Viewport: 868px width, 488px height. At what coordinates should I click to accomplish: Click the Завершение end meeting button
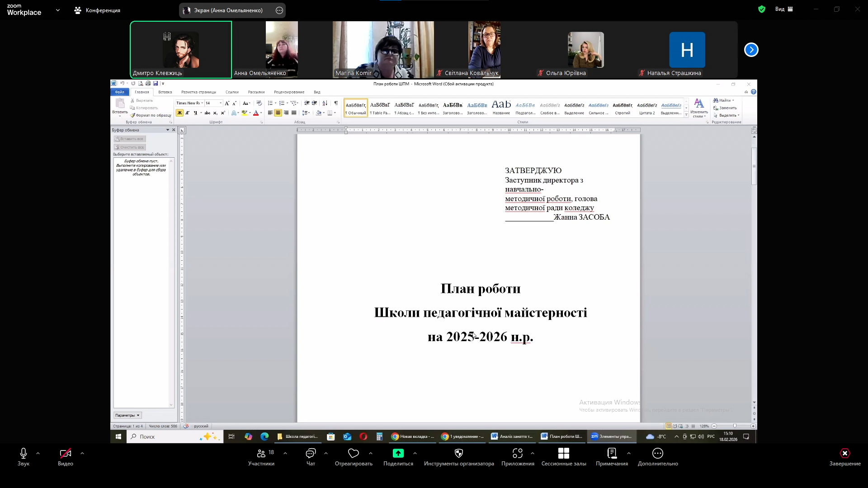pos(844,454)
